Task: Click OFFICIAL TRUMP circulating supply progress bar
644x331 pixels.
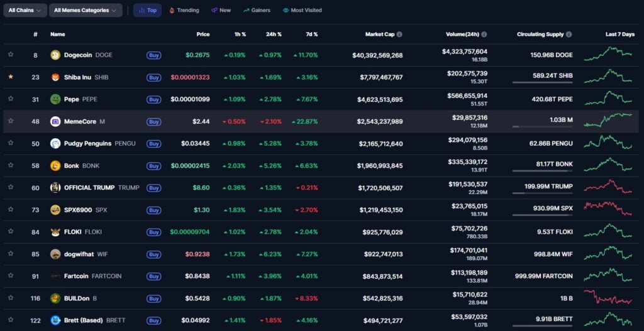Action: (x=542, y=193)
